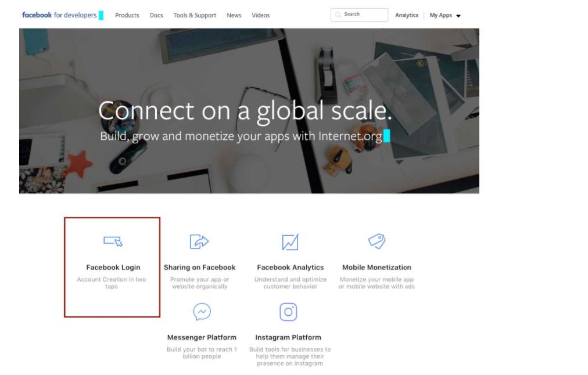Open Tools & Support in navigation

pos(195,15)
